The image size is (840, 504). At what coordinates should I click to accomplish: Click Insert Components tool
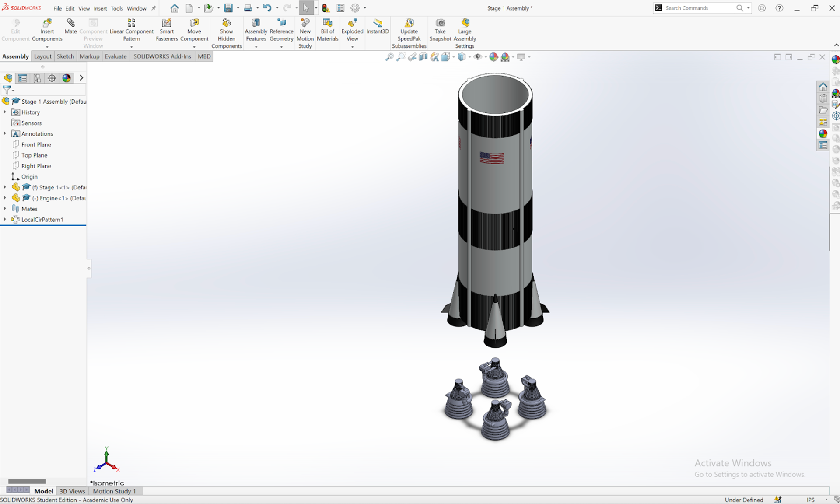[47, 30]
